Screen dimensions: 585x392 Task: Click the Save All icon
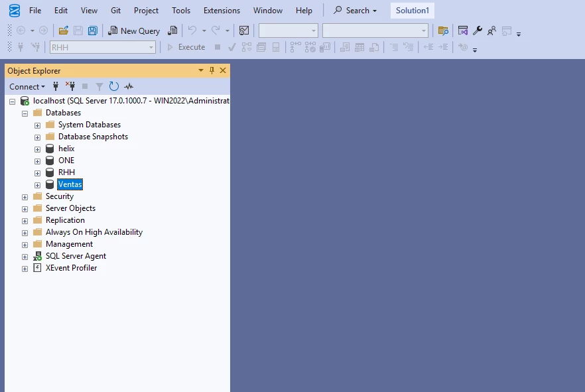(93, 31)
